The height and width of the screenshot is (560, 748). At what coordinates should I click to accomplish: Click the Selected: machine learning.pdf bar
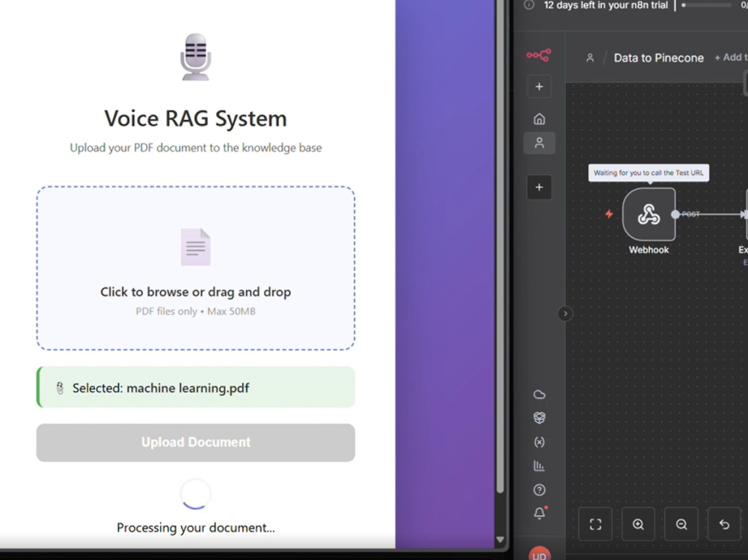(x=195, y=387)
